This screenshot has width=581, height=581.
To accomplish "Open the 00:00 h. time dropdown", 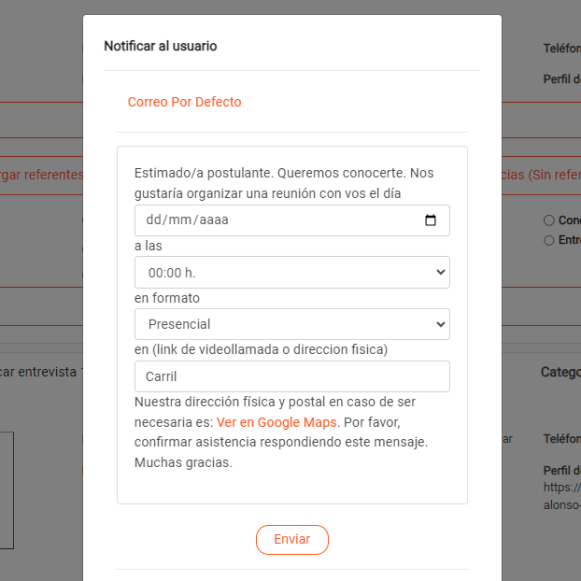I will [x=292, y=272].
